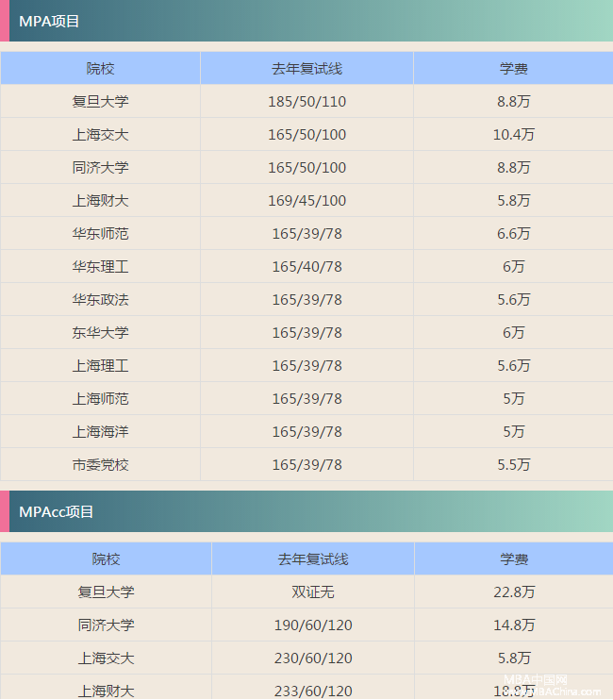
Task: Click the 上海理工 school cell
Action: pyautogui.click(x=100, y=366)
